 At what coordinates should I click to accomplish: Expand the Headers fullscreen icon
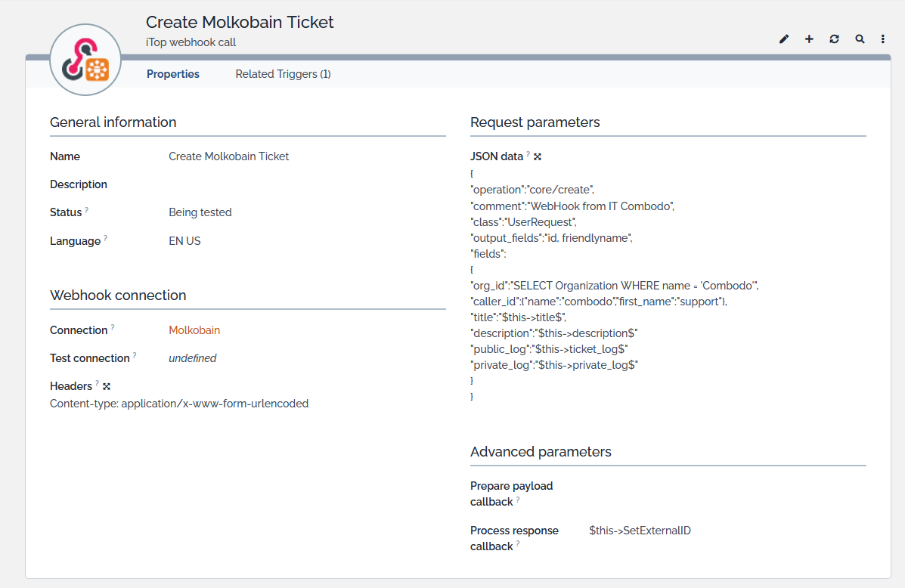click(107, 386)
